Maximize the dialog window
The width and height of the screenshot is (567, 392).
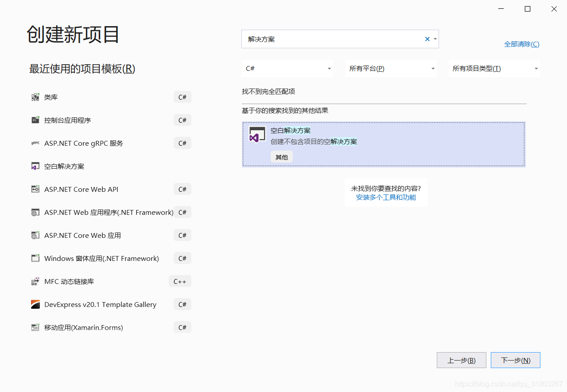(528, 9)
